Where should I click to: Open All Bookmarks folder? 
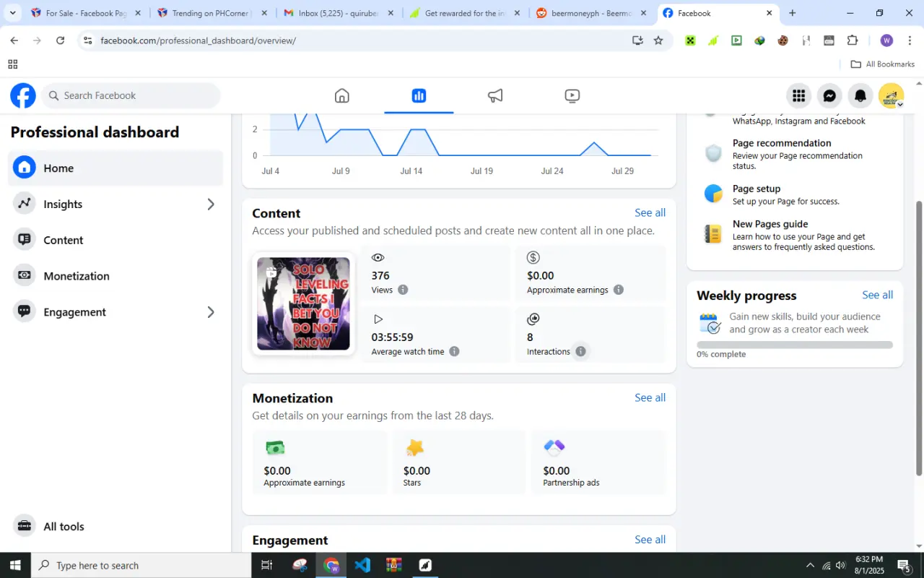click(x=882, y=64)
